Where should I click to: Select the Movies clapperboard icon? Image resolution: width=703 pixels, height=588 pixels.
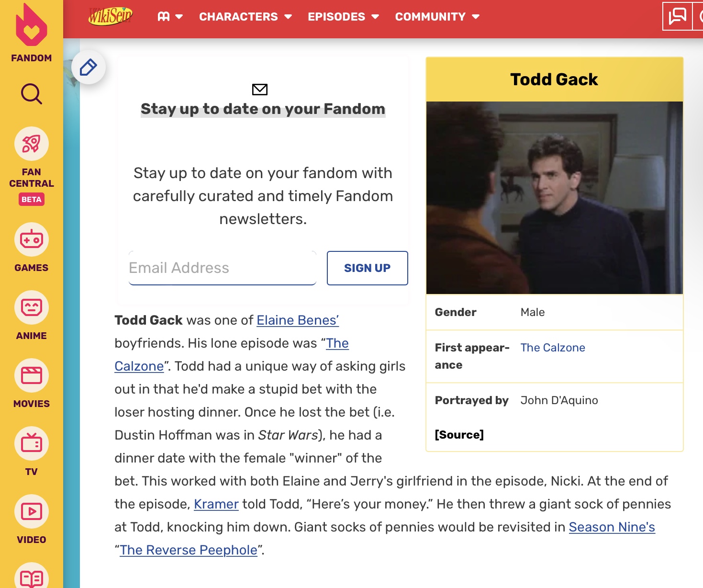(32, 375)
